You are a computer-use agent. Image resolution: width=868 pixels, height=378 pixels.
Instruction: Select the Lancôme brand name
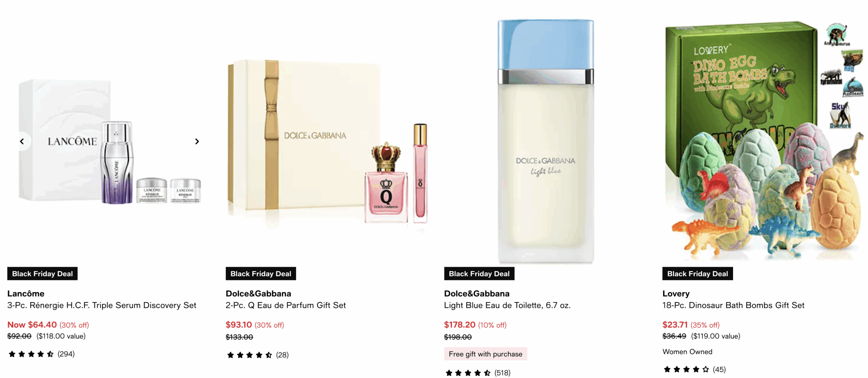click(26, 293)
